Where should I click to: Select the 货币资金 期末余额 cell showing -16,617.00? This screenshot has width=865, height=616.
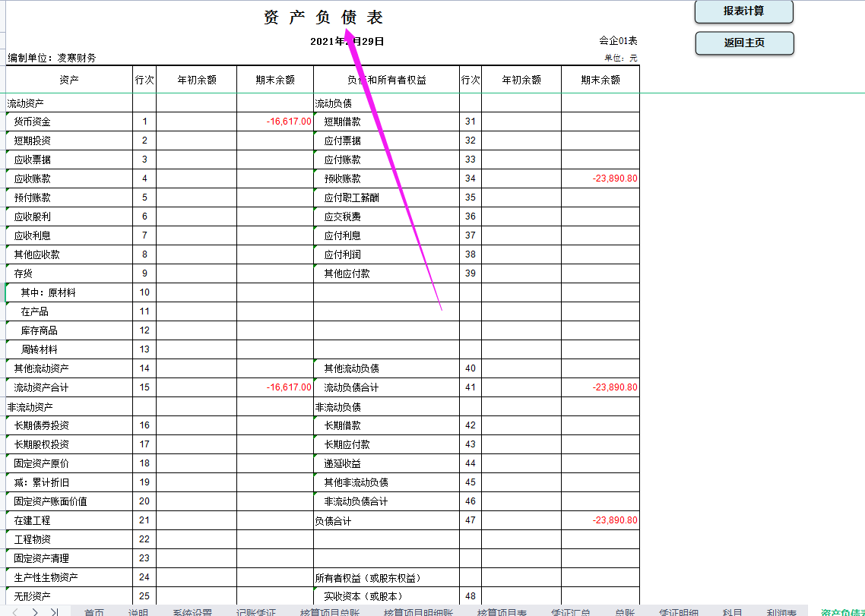point(274,121)
